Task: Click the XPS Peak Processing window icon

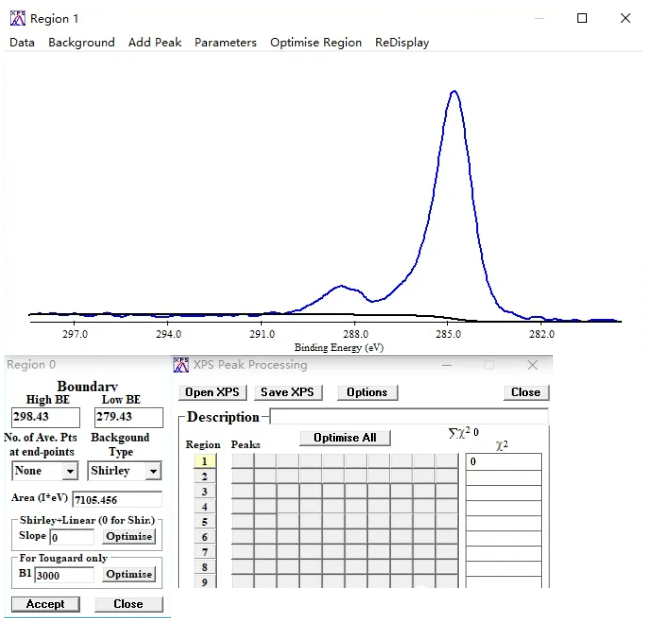Action: [181, 365]
